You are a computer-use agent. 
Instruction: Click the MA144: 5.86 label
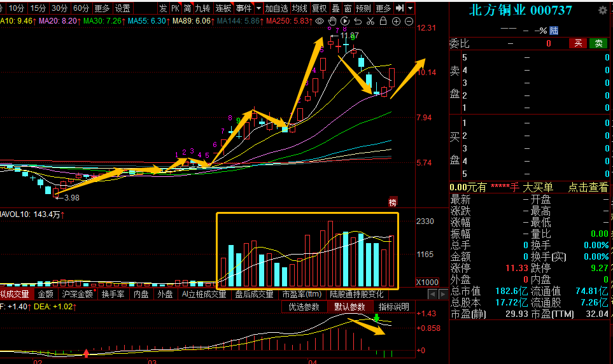click(x=240, y=21)
